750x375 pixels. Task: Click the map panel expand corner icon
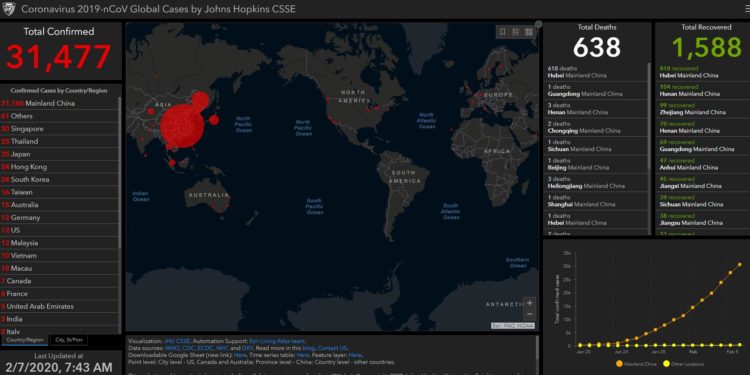tap(538, 23)
